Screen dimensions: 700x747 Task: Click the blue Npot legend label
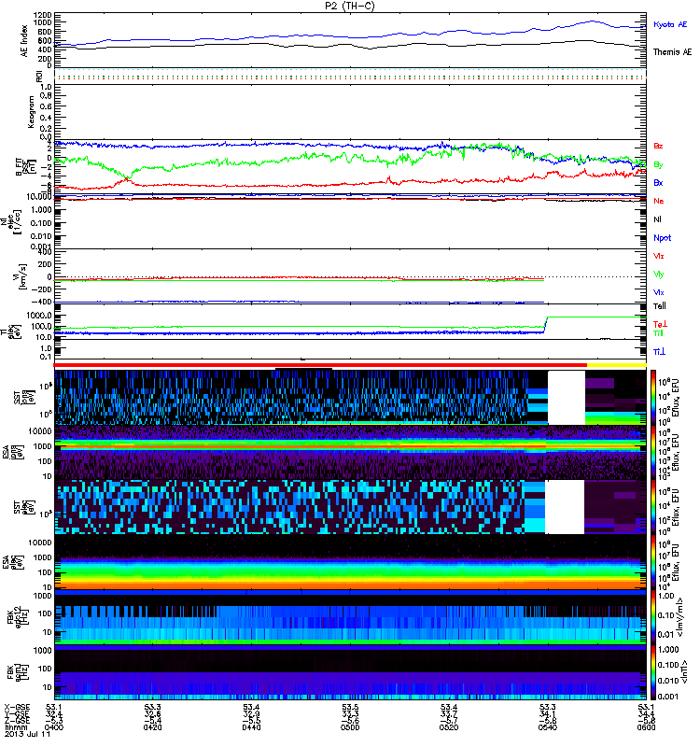[x=661, y=237]
